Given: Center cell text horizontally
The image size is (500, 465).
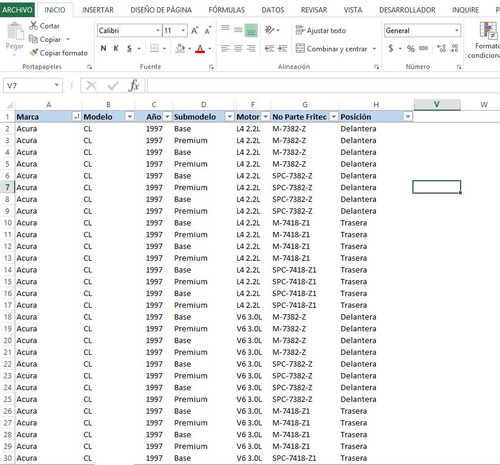Looking at the screenshot, I should tap(238, 49).
